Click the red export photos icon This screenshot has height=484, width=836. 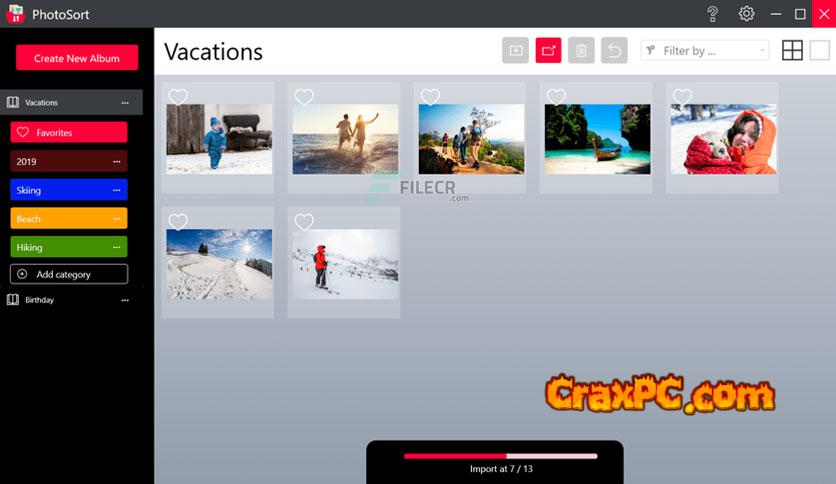(x=549, y=51)
